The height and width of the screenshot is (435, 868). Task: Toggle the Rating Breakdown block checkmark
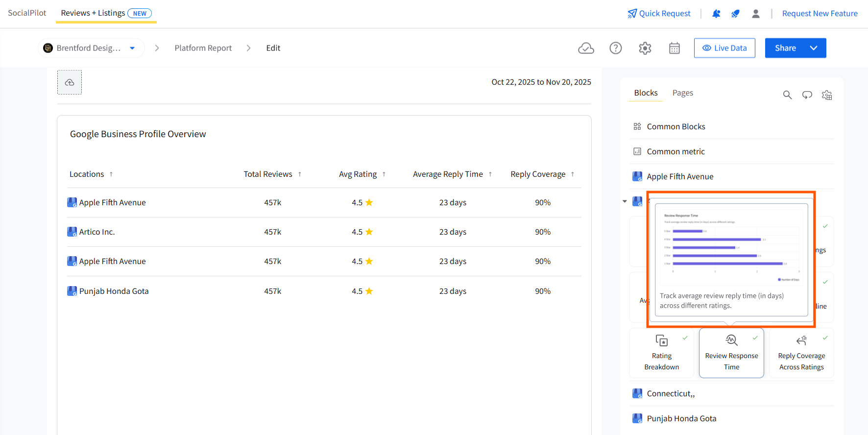click(x=685, y=338)
